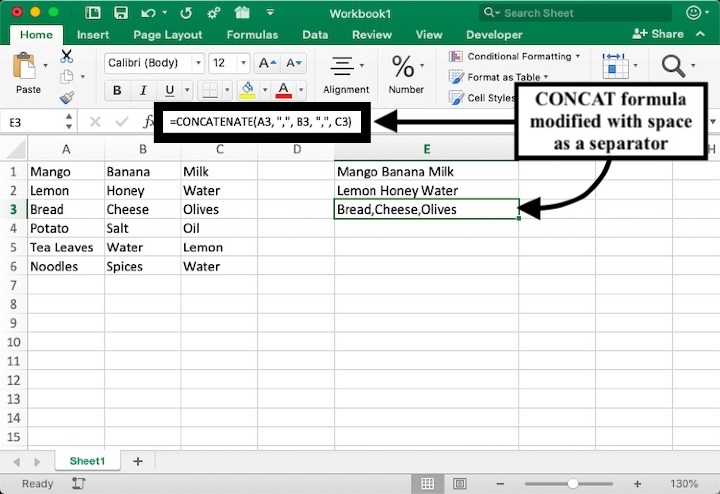This screenshot has height=494, width=720.
Task: Apply the Borders icon
Action: (x=210, y=90)
